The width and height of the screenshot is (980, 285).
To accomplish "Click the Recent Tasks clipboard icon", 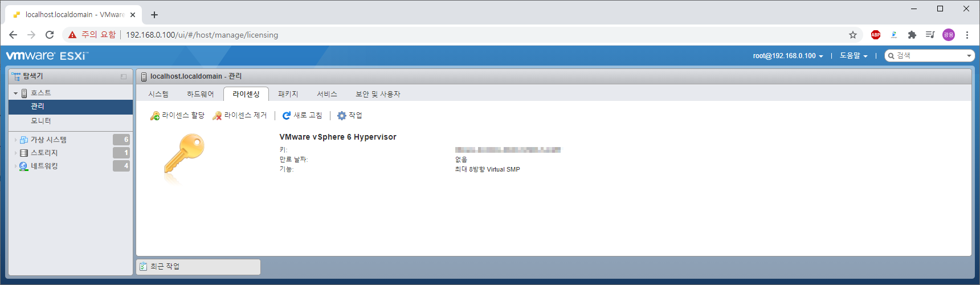I will pyautogui.click(x=144, y=266).
